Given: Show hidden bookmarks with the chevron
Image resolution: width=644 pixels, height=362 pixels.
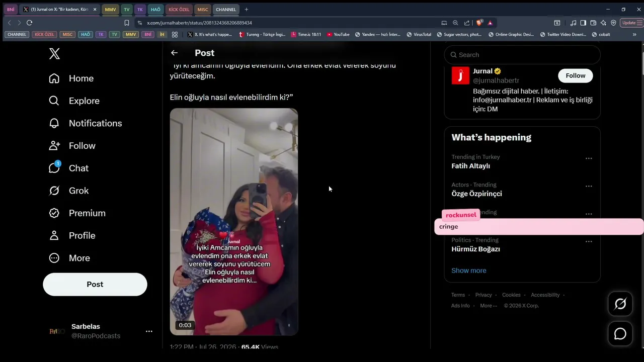Looking at the screenshot, I should pyautogui.click(x=634, y=35).
